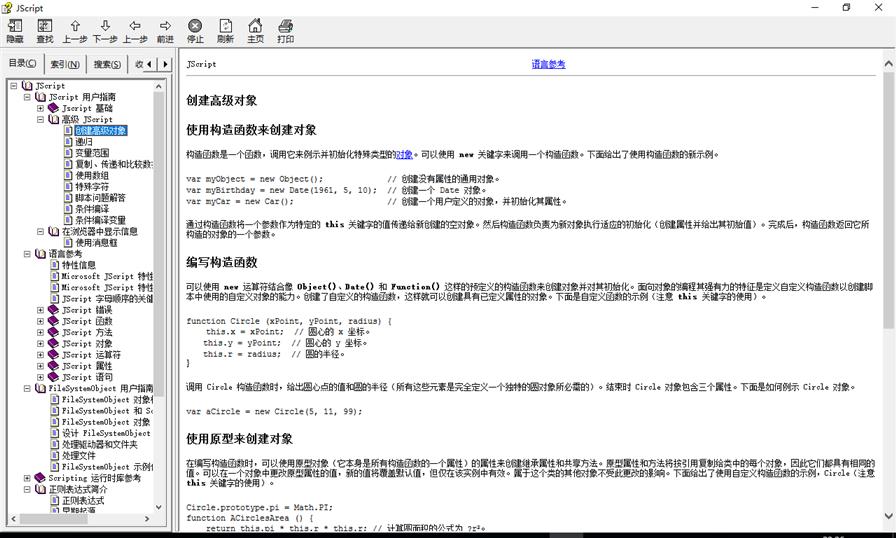The width and height of the screenshot is (896, 538).
Task: Open the partially hidden 收 tab
Action: click(138, 64)
